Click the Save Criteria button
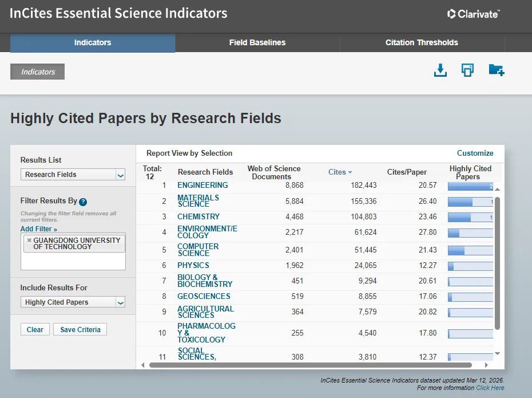 pos(80,329)
